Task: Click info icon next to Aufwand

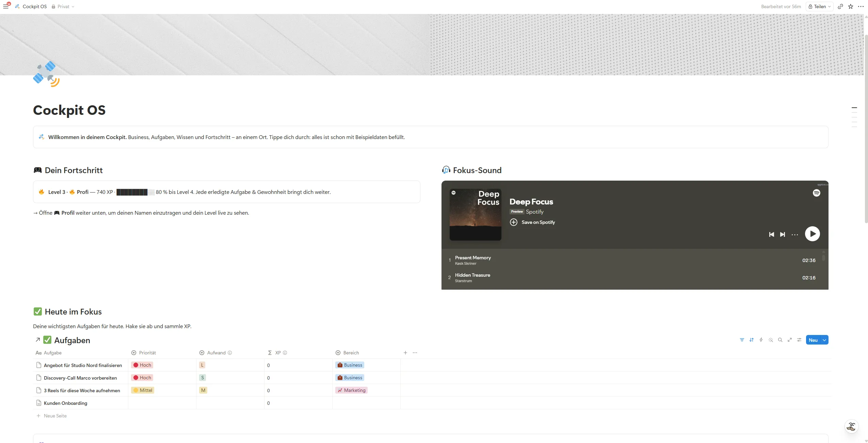Action: coord(230,353)
